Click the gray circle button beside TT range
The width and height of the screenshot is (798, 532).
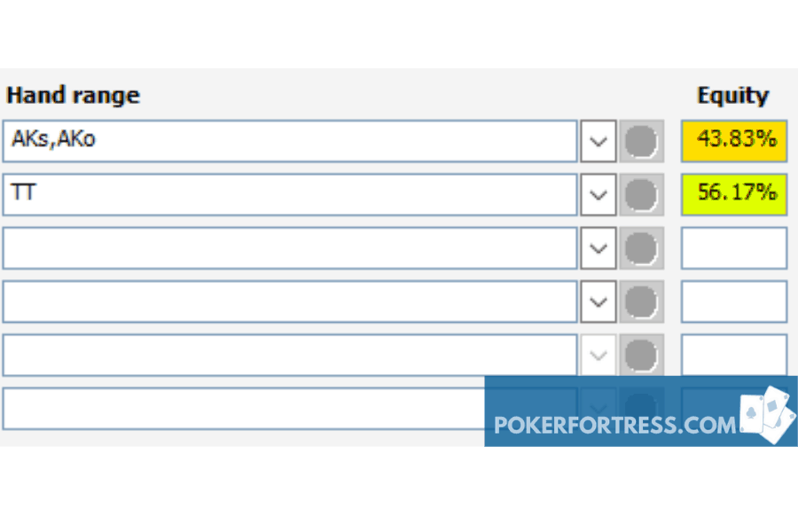tap(641, 194)
